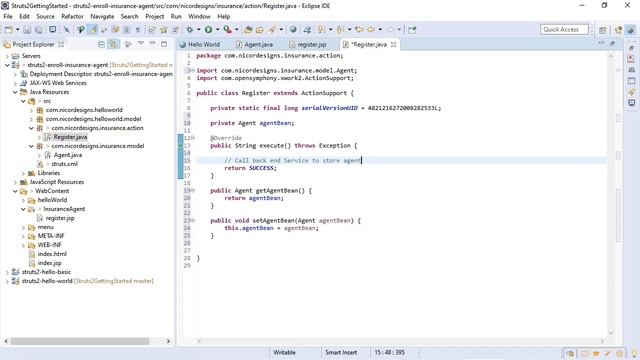The width and height of the screenshot is (640, 360).
Task: Click the Open Perspective icon
Action: pos(603,29)
